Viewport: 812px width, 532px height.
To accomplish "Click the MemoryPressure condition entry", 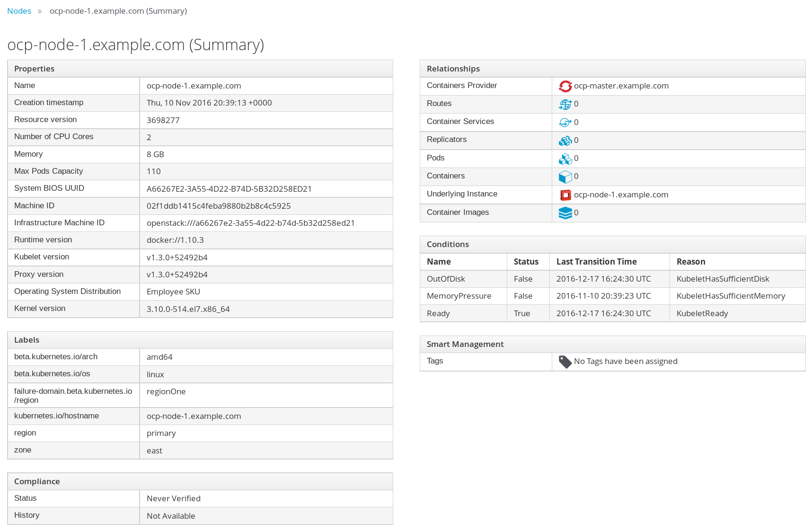I will click(459, 295).
